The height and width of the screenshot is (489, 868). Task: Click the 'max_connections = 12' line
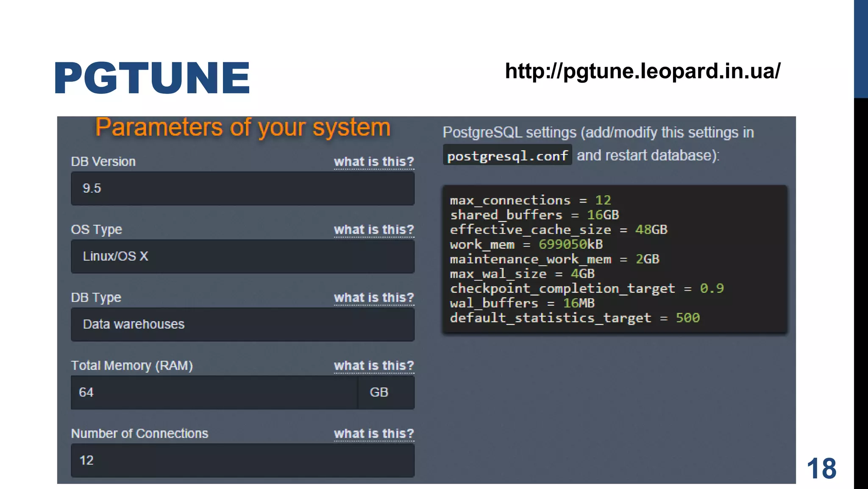coord(530,200)
